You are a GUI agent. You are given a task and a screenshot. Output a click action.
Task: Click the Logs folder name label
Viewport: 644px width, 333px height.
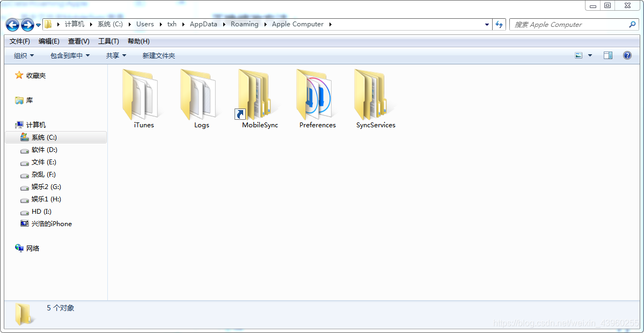coord(202,125)
